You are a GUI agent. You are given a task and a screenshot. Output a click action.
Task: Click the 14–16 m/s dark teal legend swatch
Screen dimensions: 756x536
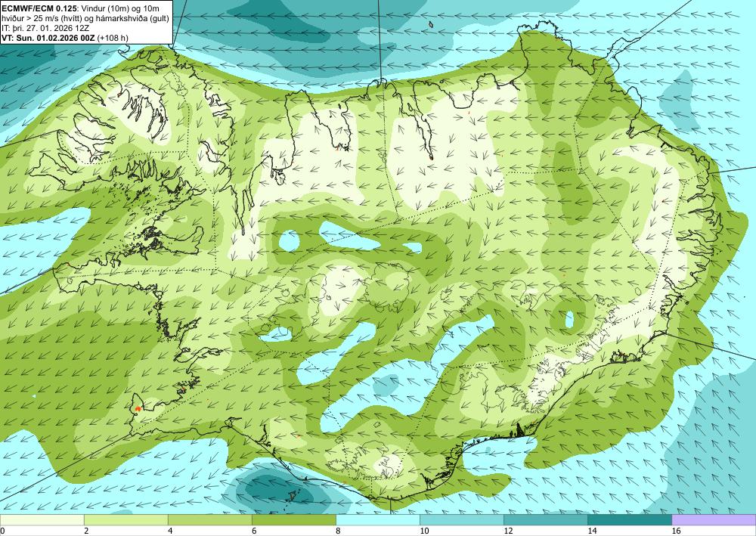(630, 520)
